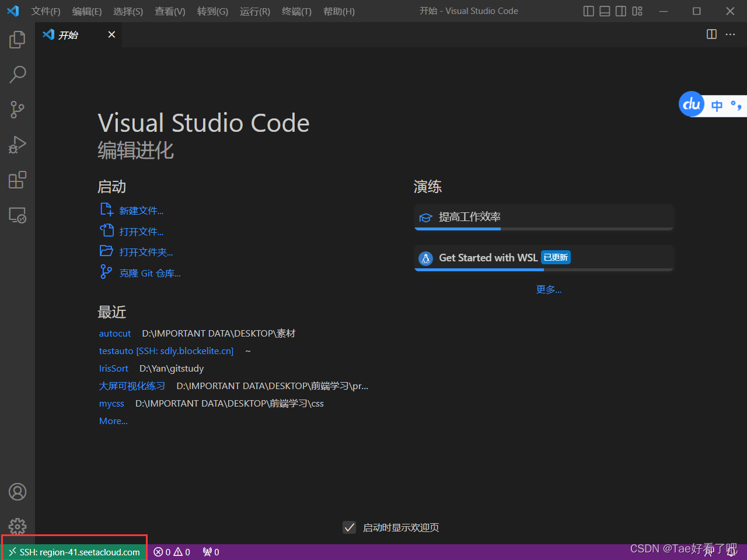Open the Extensions view
This screenshot has width=747, height=560.
[x=18, y=180]
